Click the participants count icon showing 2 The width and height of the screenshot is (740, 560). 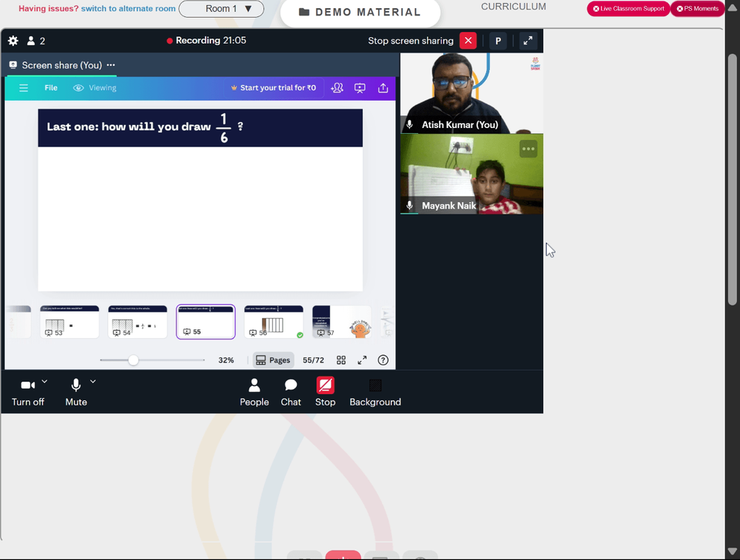[36, 41]
